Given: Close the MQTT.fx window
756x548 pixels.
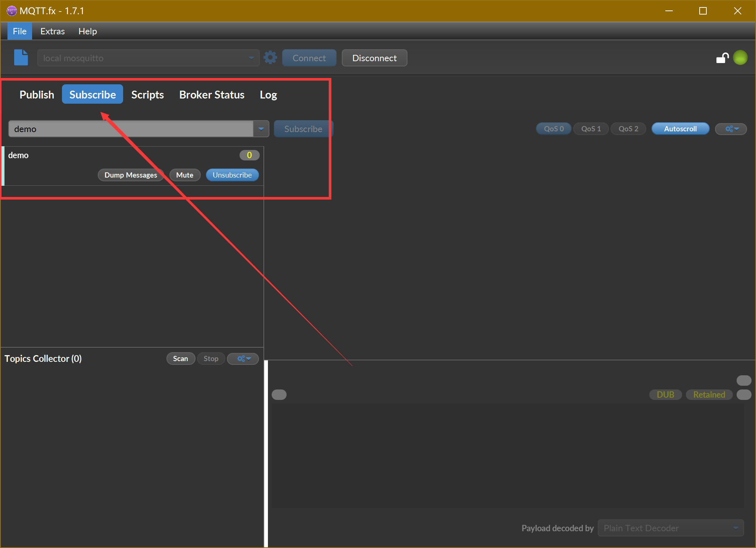Looking at the screenshot, I should click(737, 11).
